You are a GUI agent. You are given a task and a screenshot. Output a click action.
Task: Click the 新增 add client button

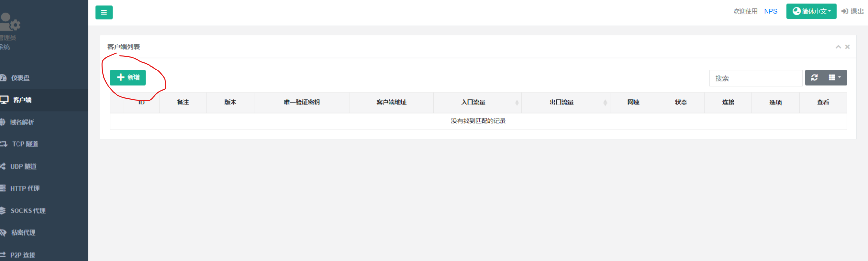[128, 78]
